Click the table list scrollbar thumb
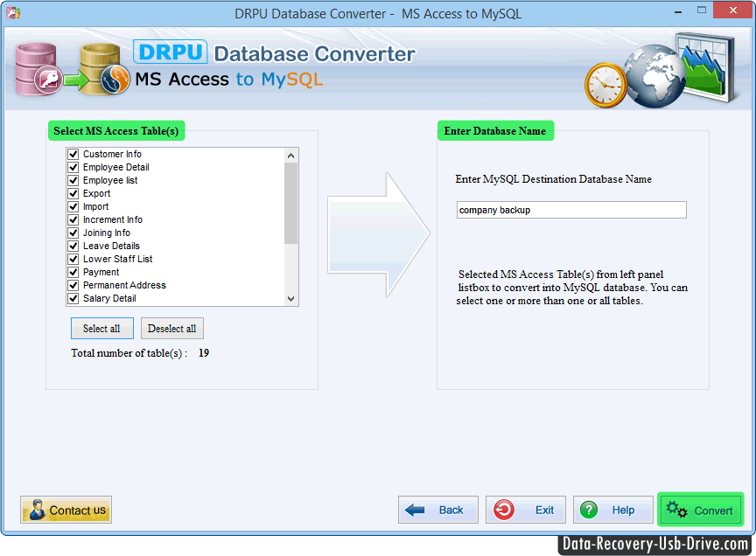Screen dimensions: 756x556 [290, 203]
